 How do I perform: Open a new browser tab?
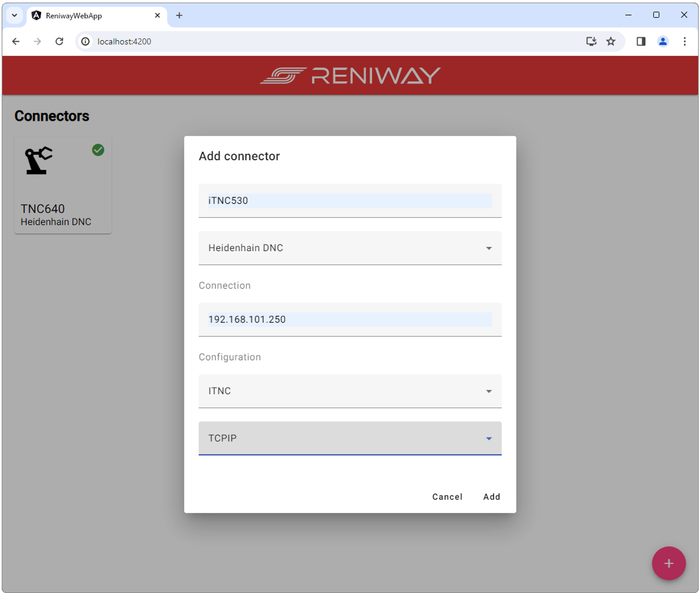pyautogui.click(x=179, y=15)
